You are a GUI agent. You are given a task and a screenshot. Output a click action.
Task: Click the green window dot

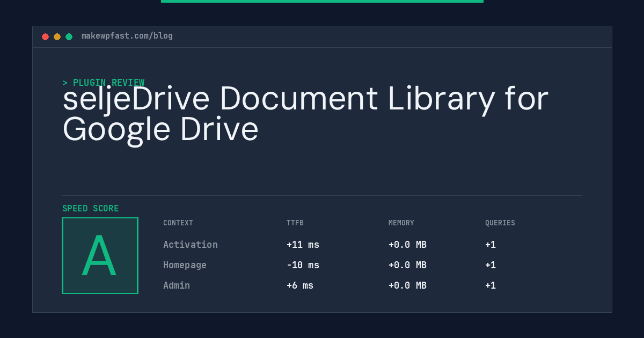click(x=69, y=36)
